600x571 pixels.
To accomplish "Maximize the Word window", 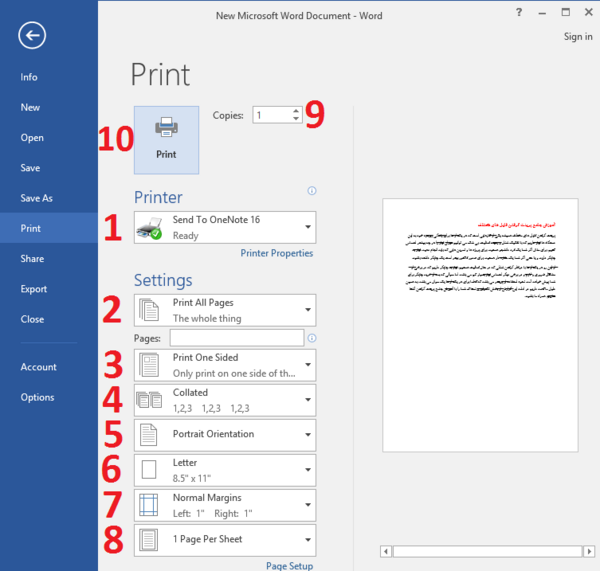I will pos(566,12).
